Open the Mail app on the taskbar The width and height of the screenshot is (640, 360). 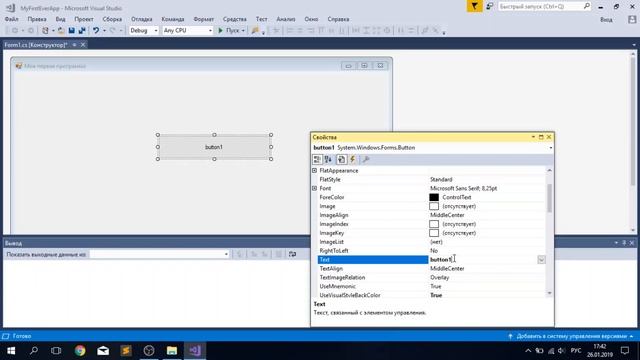(103, 351)
